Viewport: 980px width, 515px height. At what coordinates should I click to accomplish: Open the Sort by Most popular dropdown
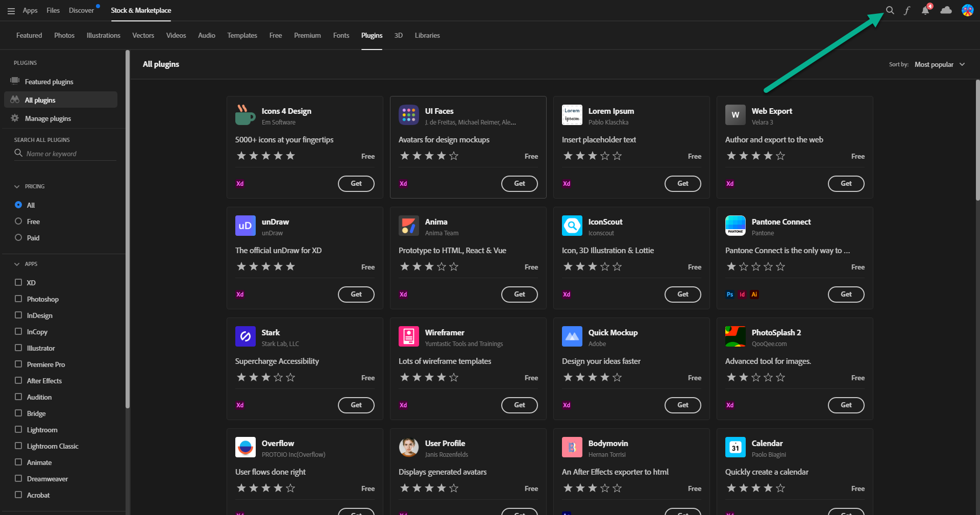939,64
